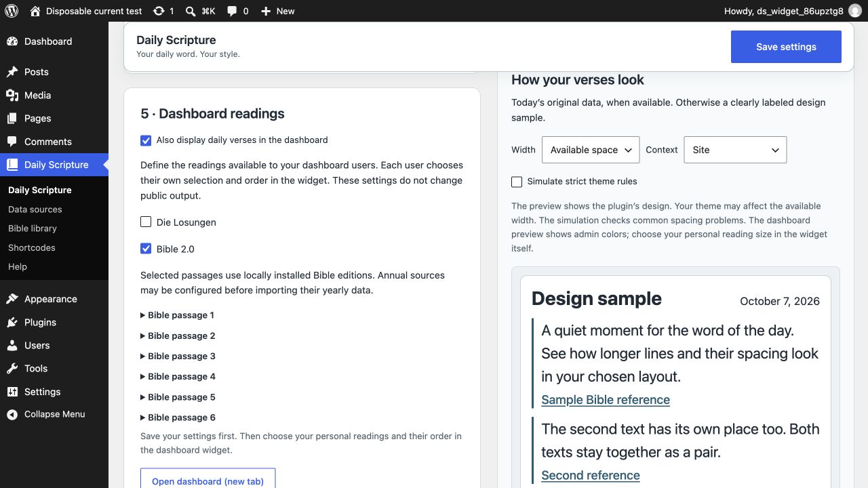Expand Bible passage 2
Viewport: 868px width, 488px height.
pyautogui.click(x=178, y=335)
